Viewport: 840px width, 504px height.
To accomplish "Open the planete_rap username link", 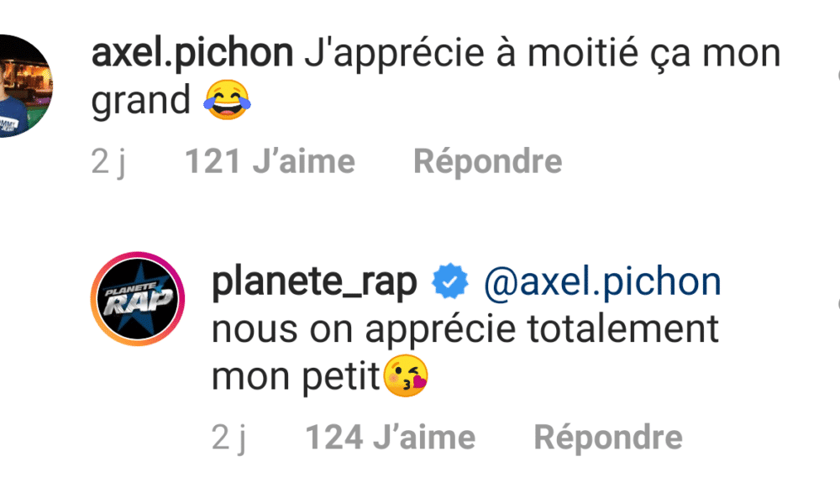I will pyautogui.click(x=313, y=284).
